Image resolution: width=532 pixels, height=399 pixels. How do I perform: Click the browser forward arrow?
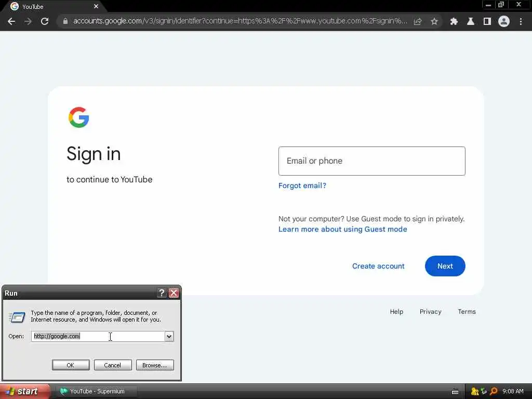pos(28,21)
